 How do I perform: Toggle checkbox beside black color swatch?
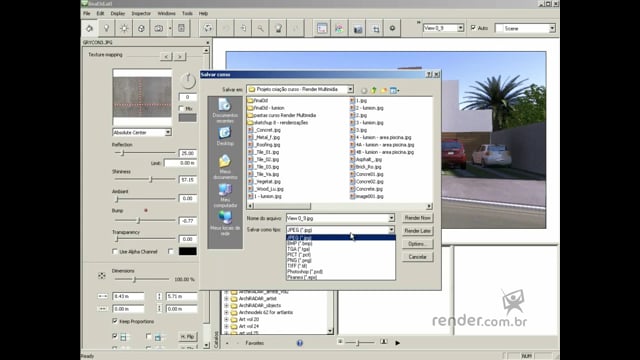pos(171,252)
